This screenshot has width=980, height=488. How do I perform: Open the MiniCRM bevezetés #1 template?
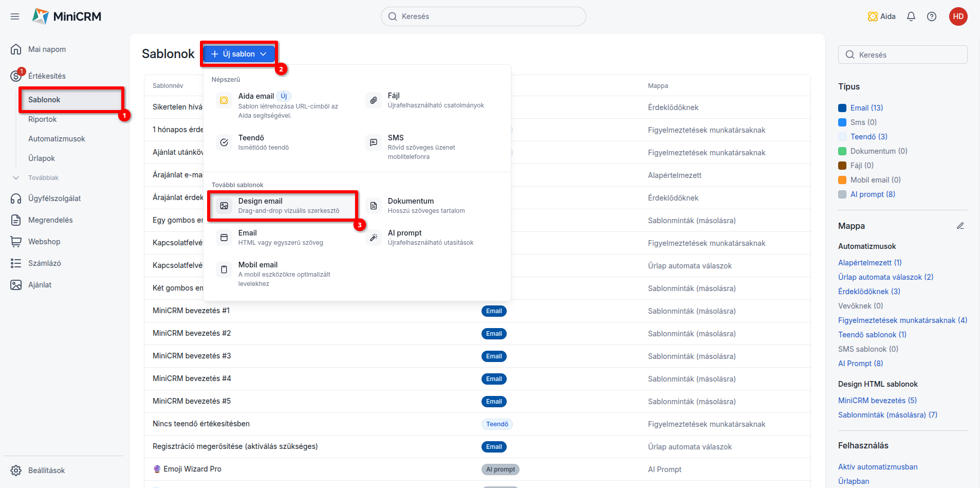pyautogui.click(x=191, y=311)
